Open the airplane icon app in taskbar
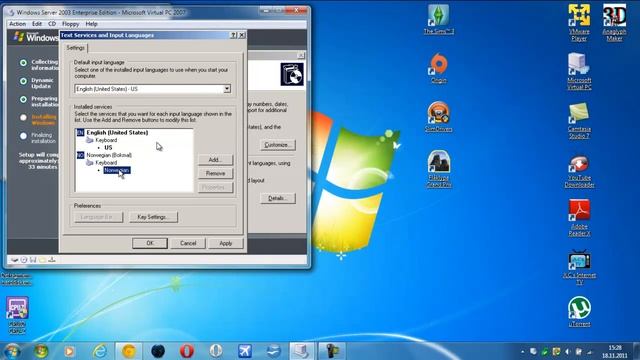The height and width of the screenshot is (360, 640). click(x=245, y=351)
